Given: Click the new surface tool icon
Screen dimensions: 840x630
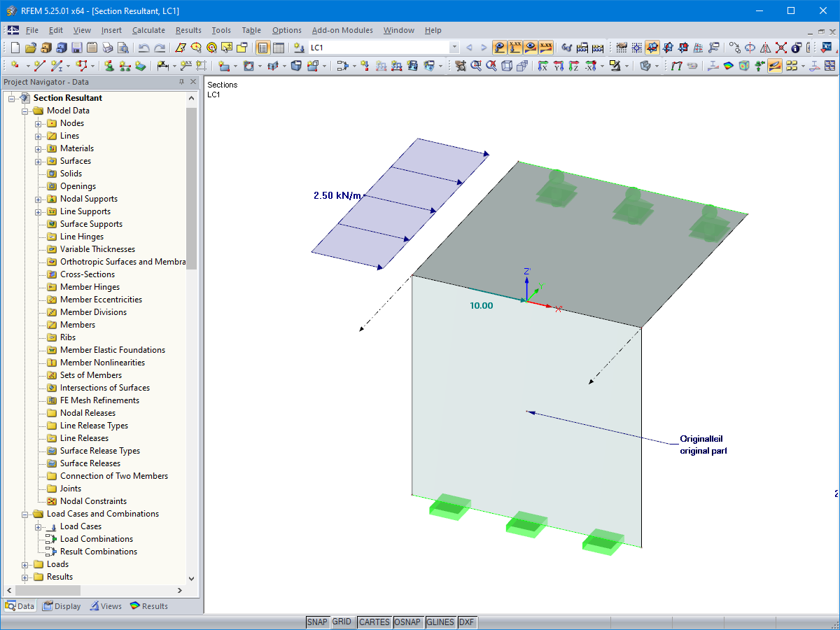Looking at the screenshot, I should pos(224,66).
